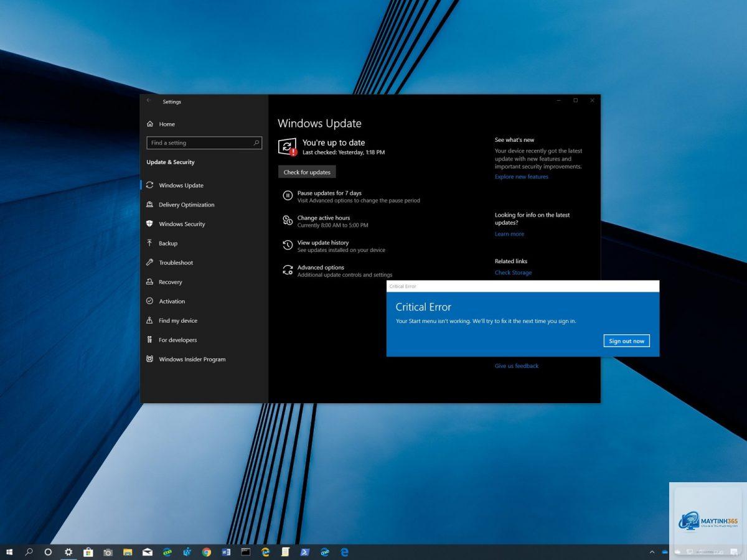
Task: Follow the Explore new features link
Action: pos(522,177)
